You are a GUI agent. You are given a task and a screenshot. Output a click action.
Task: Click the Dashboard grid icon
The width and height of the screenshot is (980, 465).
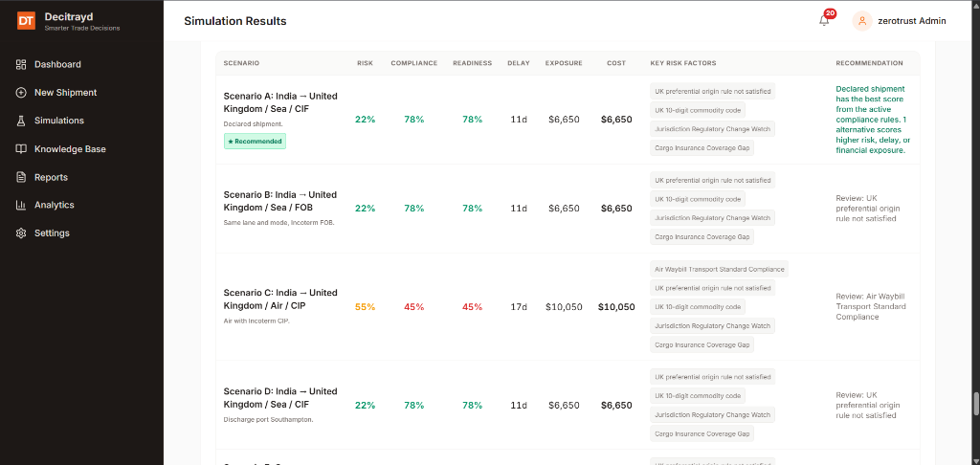[21, 64]
